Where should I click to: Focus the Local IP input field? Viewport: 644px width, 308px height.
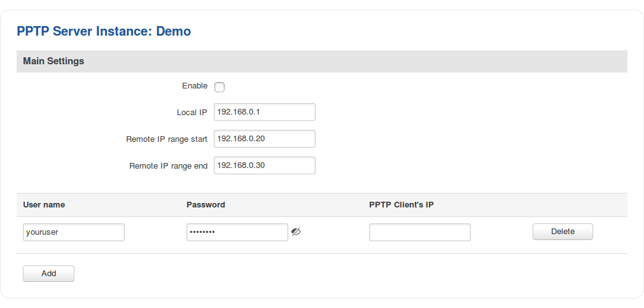click(x=265, y=112)
